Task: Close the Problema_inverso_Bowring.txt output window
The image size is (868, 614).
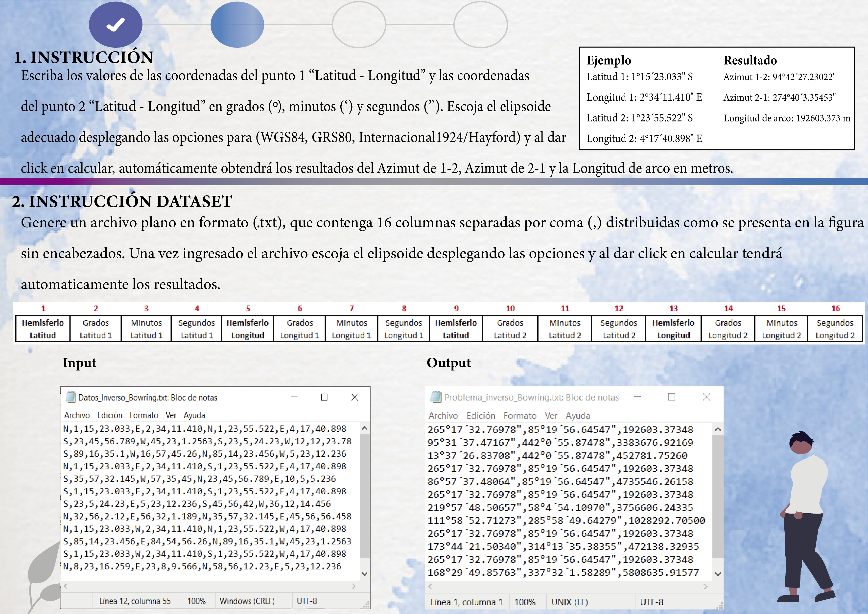Action: click(706, 397)
